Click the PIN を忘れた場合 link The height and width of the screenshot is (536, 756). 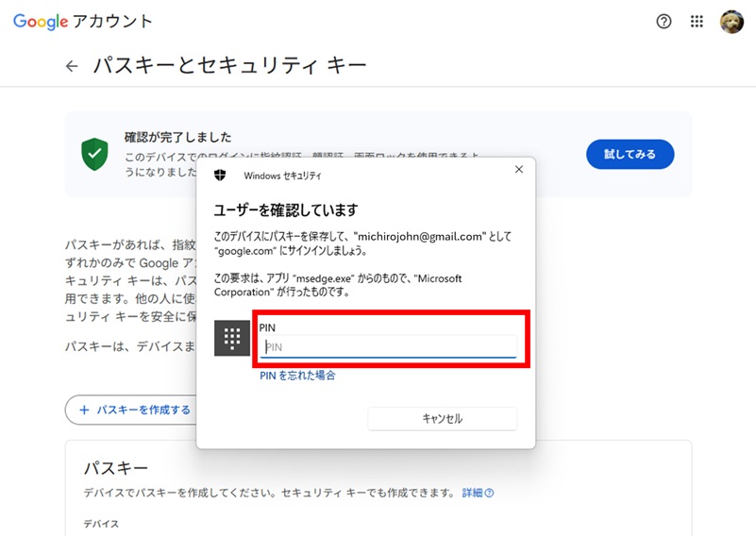tap(297, 376)
